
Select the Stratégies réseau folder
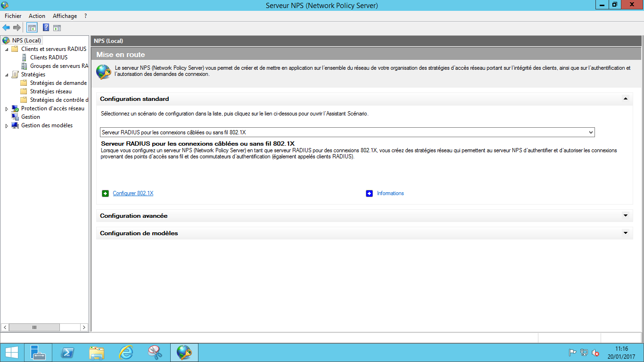point(50,91)
